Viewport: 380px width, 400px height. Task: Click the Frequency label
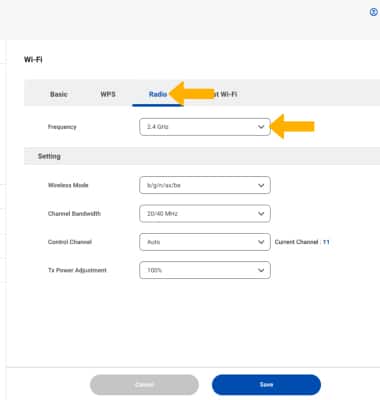pos(62,127)
